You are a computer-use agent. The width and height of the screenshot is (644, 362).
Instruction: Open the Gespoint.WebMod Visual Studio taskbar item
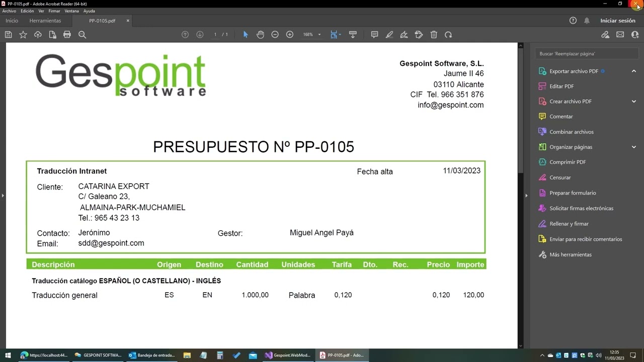(288, 355)
